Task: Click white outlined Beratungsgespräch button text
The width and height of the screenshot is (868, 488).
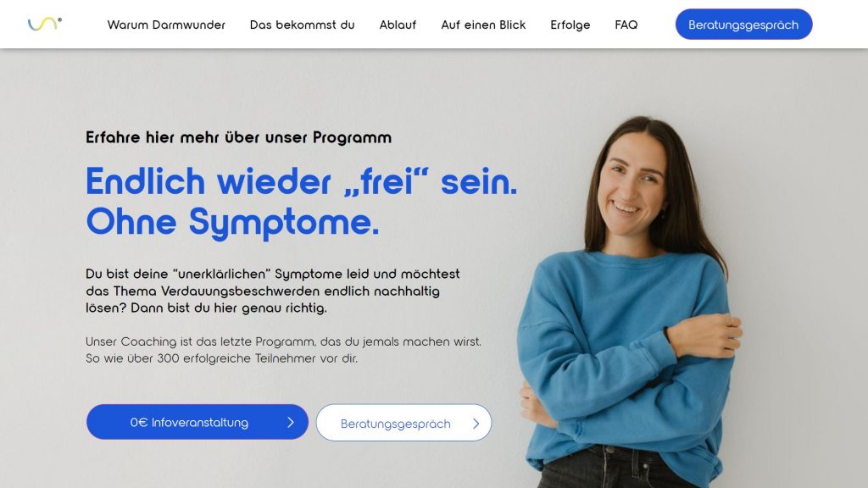Action: 395,424
